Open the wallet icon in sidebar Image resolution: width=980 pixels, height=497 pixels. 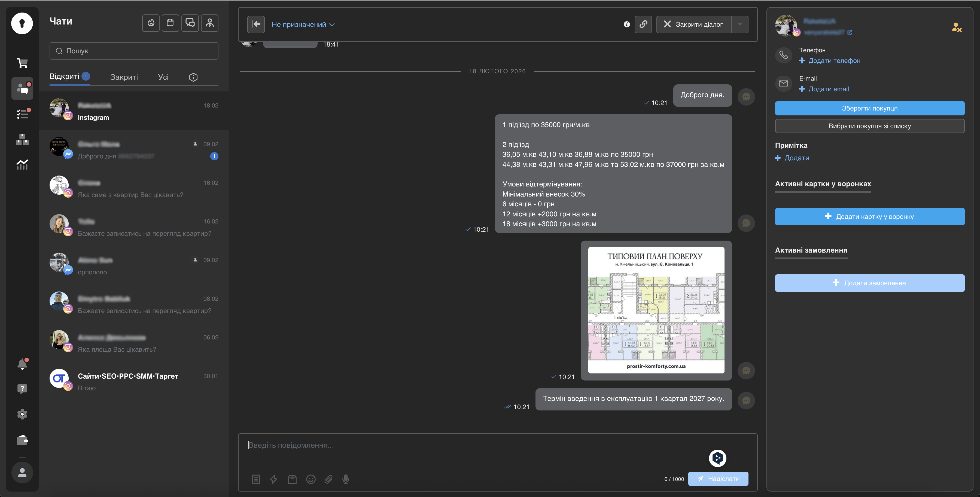pyautogui.click(x=22, y=440)
